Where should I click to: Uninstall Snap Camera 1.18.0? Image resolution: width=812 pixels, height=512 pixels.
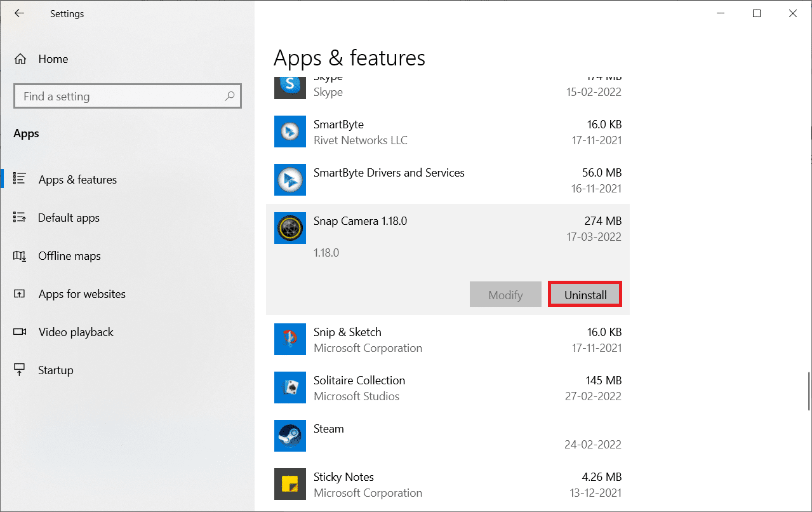point(584,293)
